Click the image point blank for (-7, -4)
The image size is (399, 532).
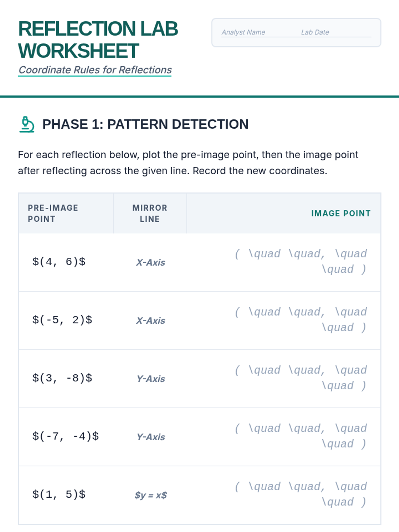[301, 436]
